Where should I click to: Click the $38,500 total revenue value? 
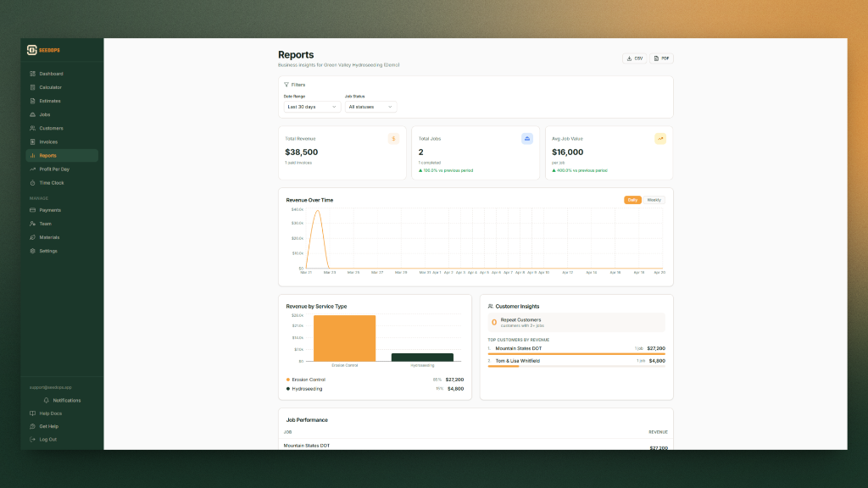coord(302,152)
